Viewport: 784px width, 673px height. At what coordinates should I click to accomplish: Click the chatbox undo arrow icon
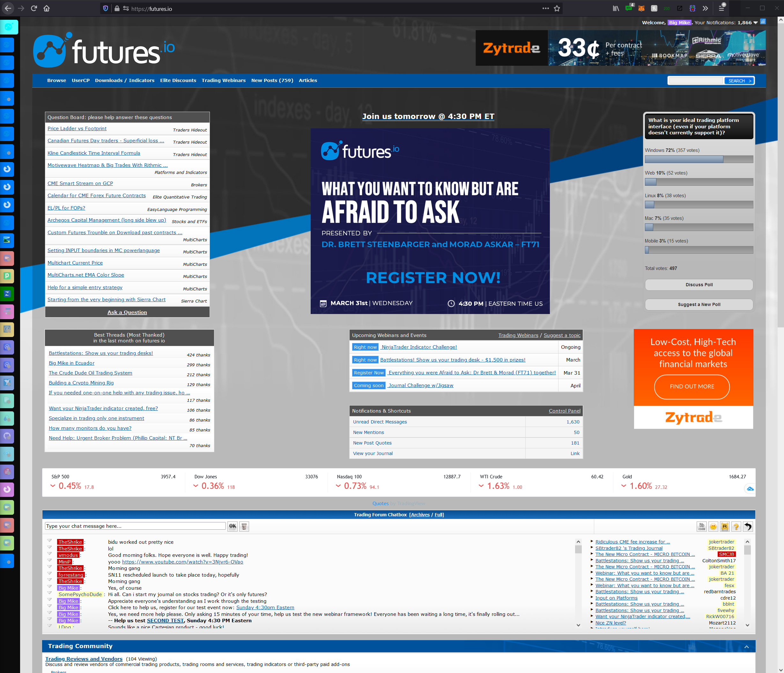pyautogui.click(x=748, y=527)
